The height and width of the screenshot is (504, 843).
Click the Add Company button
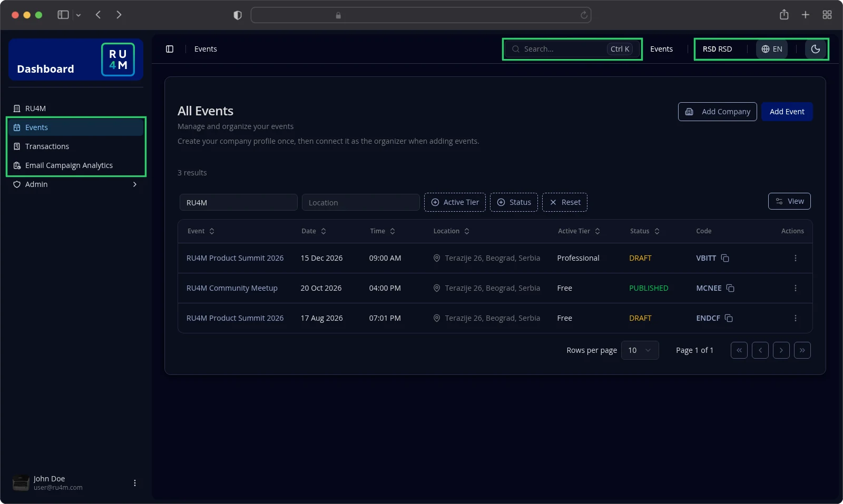coord(718,112)
